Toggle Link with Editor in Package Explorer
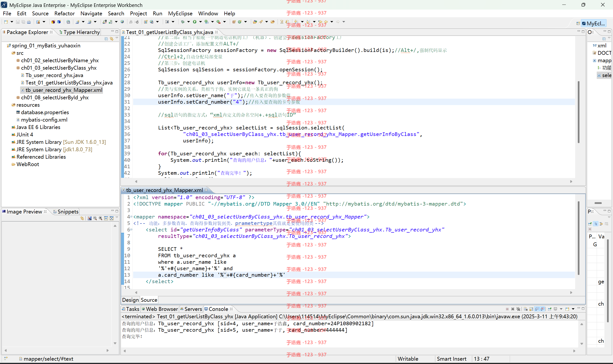Image resolution: width=613 pixels, height=364 pixels. coord(112,39)
